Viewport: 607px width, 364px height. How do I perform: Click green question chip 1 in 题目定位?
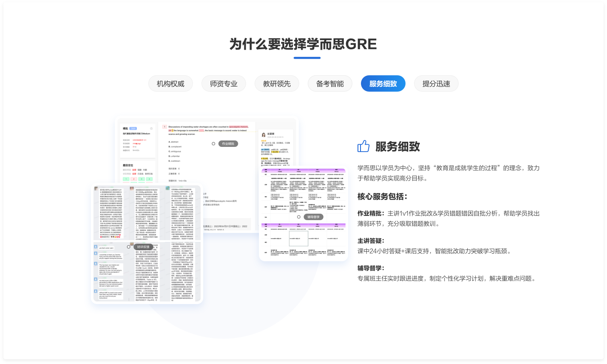tap(126, 179)
